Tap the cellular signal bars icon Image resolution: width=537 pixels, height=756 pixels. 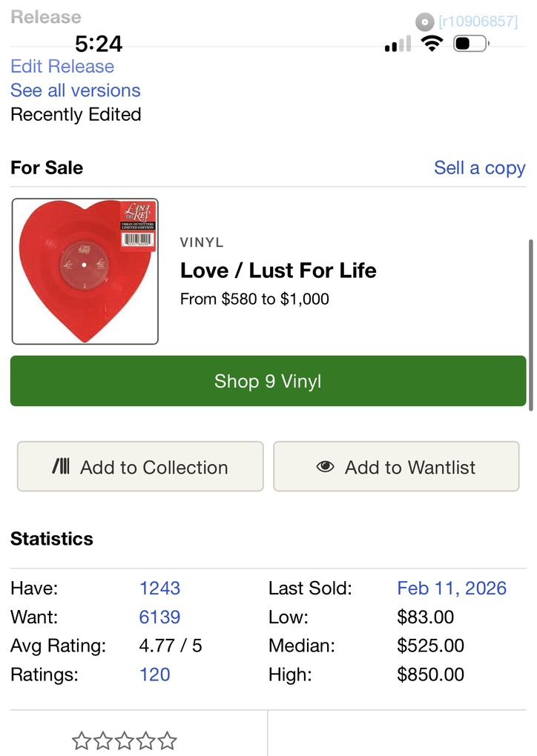tap(398, 44)
